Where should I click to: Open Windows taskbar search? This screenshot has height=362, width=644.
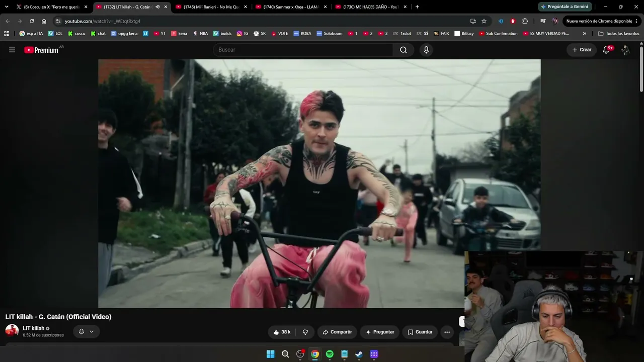tap(285, 354)
